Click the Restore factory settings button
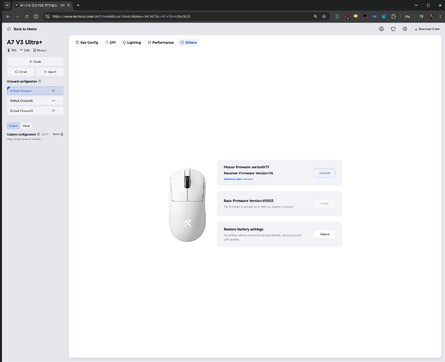Image resolution: width=445 pixels, height=362 pixels. pos(324,234)
